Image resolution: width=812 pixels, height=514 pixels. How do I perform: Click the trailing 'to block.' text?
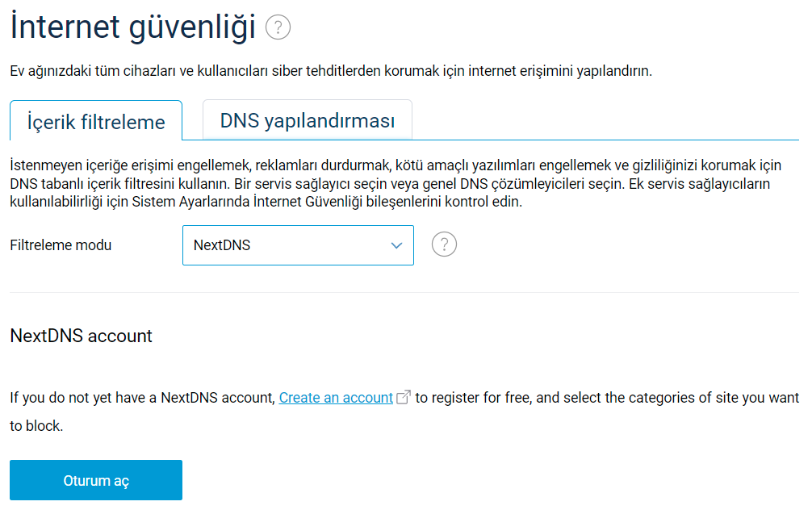coord(36,425)
